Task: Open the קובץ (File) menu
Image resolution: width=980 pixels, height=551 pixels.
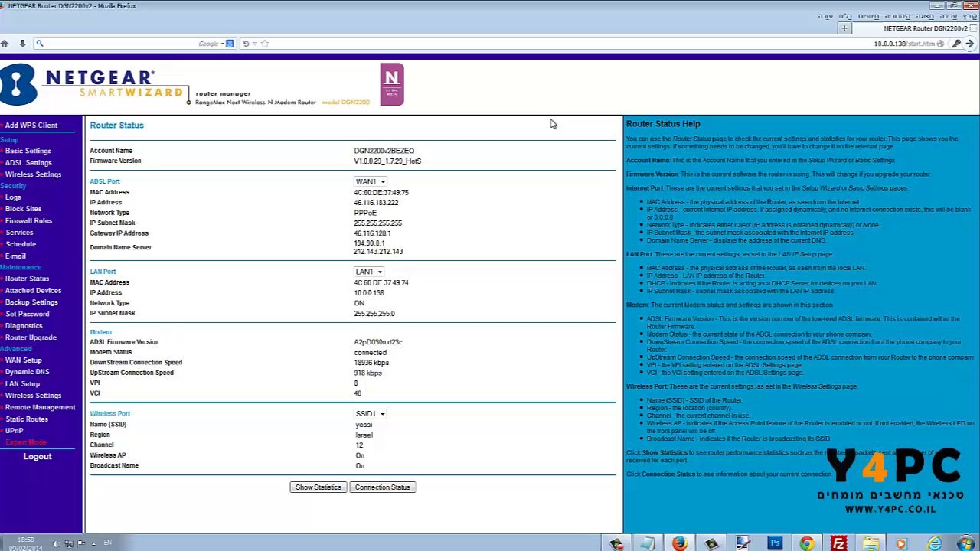Action: tap(970, 16)
